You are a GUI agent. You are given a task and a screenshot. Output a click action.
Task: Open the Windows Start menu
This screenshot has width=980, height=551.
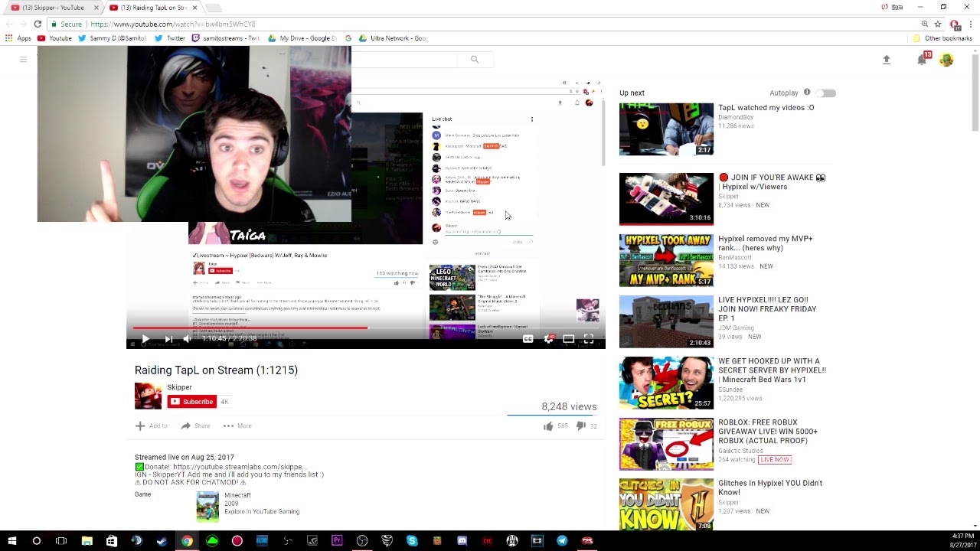point(11,541)
